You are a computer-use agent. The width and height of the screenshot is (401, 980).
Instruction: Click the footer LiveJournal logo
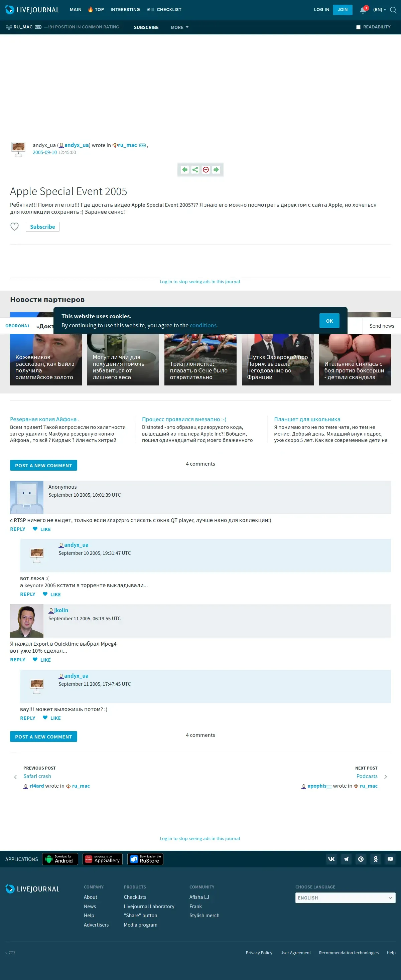click(x=32, y=889)
